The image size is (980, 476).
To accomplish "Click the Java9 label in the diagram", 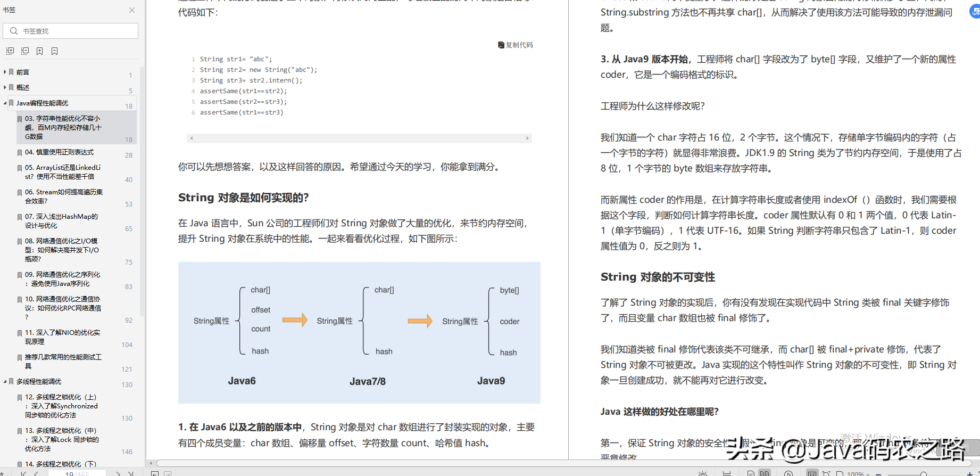I will tap(491, 381).
